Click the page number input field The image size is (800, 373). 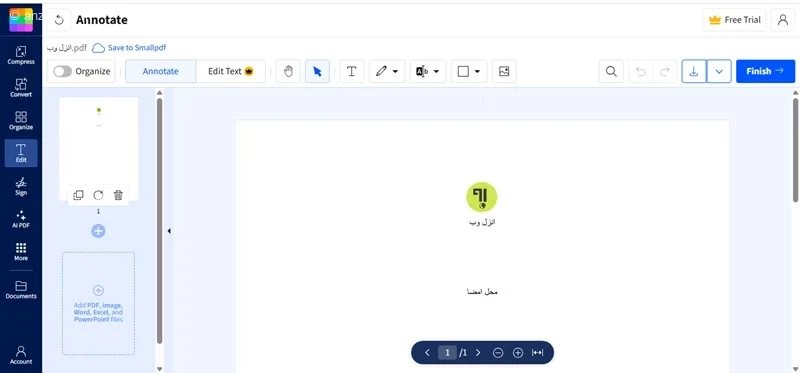[x=447, y=353]
